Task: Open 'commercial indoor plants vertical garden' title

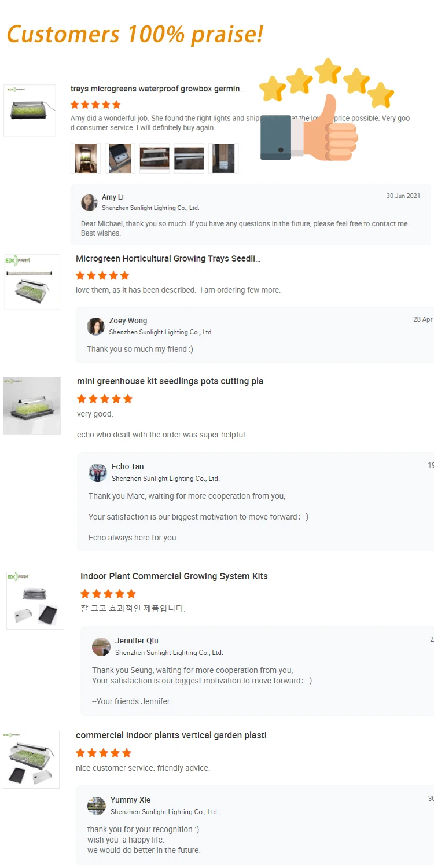Action: [x=174, y=735]
